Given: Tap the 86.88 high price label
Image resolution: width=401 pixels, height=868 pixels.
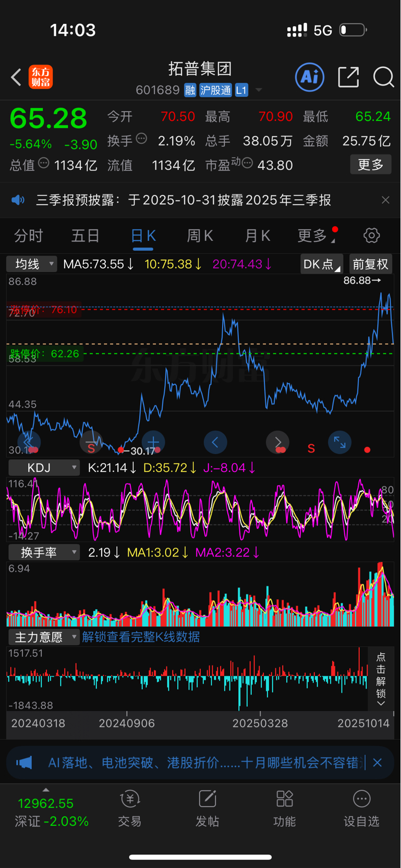Looking at the screenshot, I should coord(362,280).
